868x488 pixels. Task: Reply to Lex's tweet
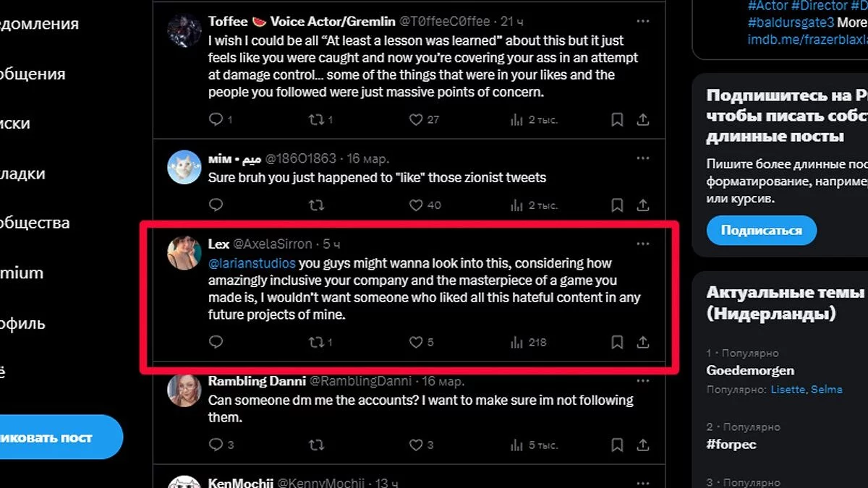216,342
